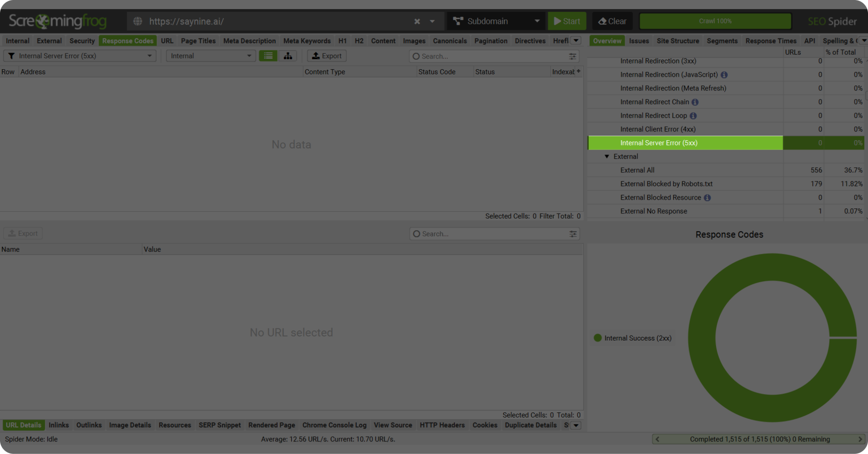Show more bottom tabs via overflow arrow
This screenshot has width=868, height=454.
click(576, 426)
